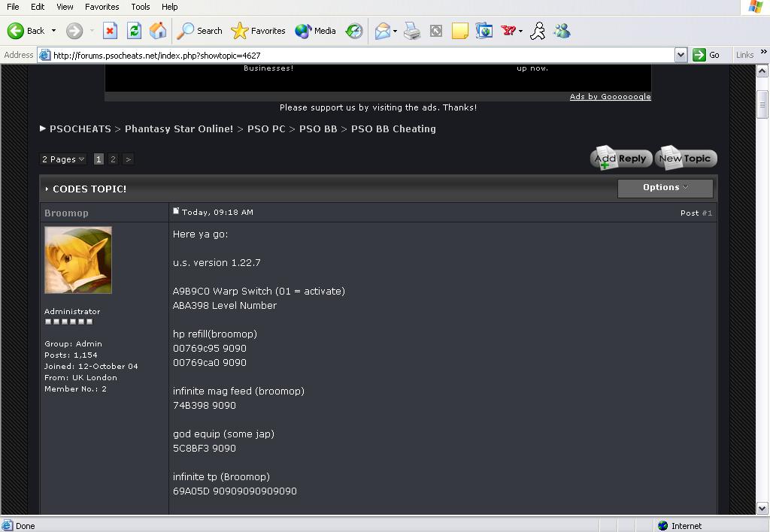Screen dimensions: 770x532
Task: Open the File menu
Action: click(x=13, y=7)
